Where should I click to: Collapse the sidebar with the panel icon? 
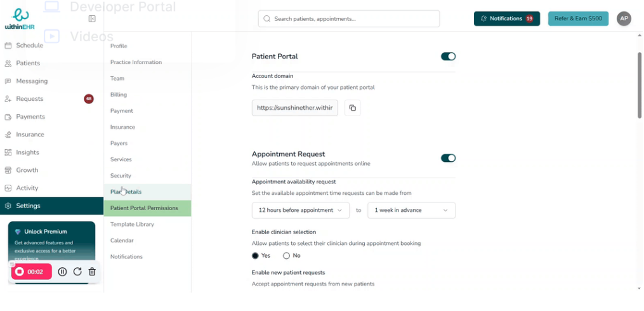(92, 19)
